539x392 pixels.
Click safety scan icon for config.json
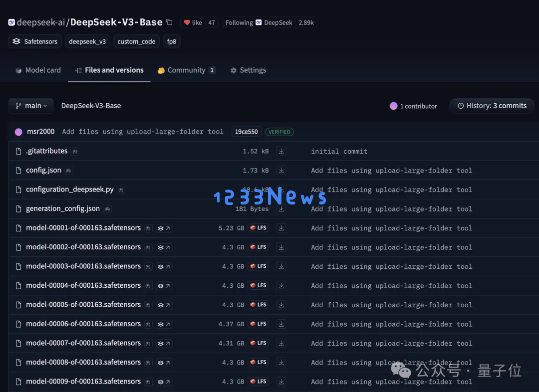tap(69, 171)
